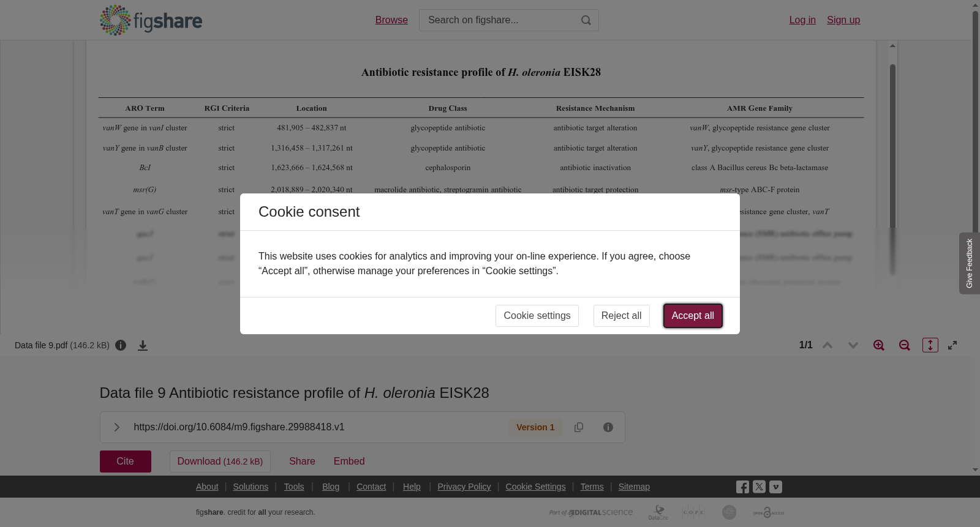Open Privacy Policy footer link
The width and height of the screenshot is (980, 527).
click(x=464, y=487)
